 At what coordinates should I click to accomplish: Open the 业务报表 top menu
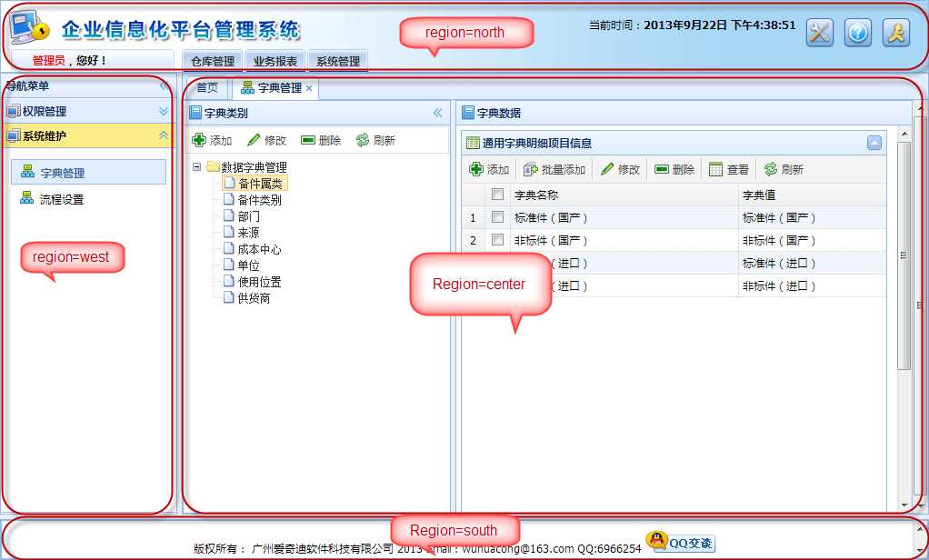[275, 61]
